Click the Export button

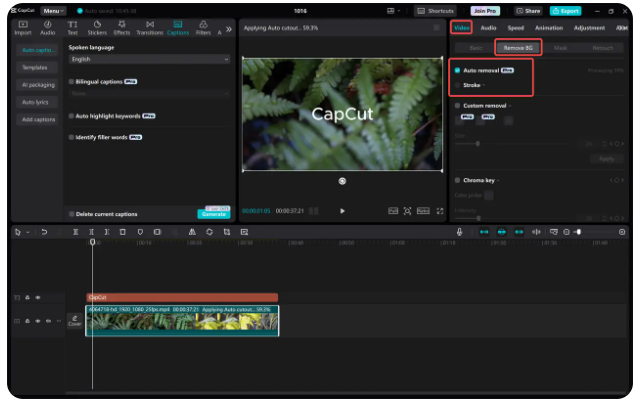point(564,10)
